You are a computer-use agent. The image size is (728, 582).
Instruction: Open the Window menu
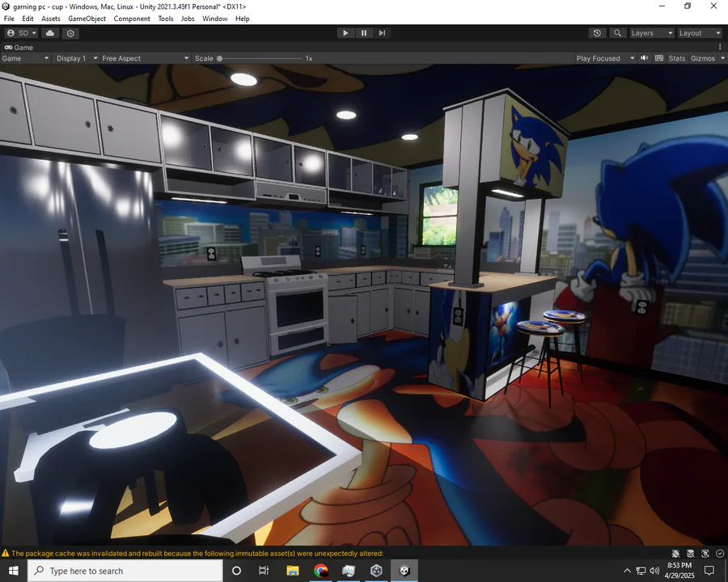214,19
